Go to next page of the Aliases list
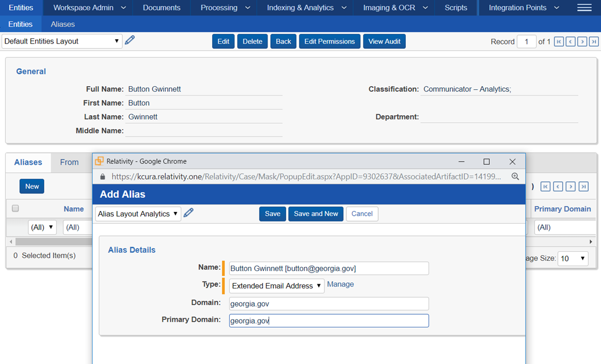Viewport: 601px width, 364px height. point(571,187)
